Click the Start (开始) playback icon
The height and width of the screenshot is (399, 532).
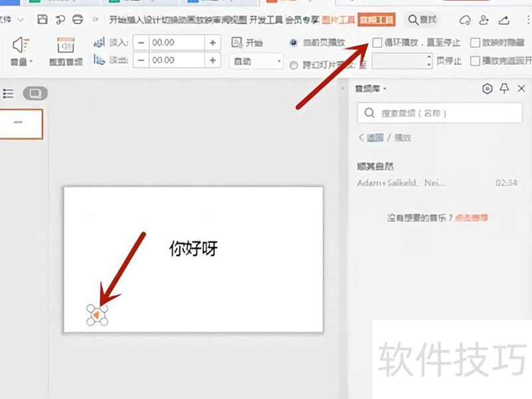[237, 43]
